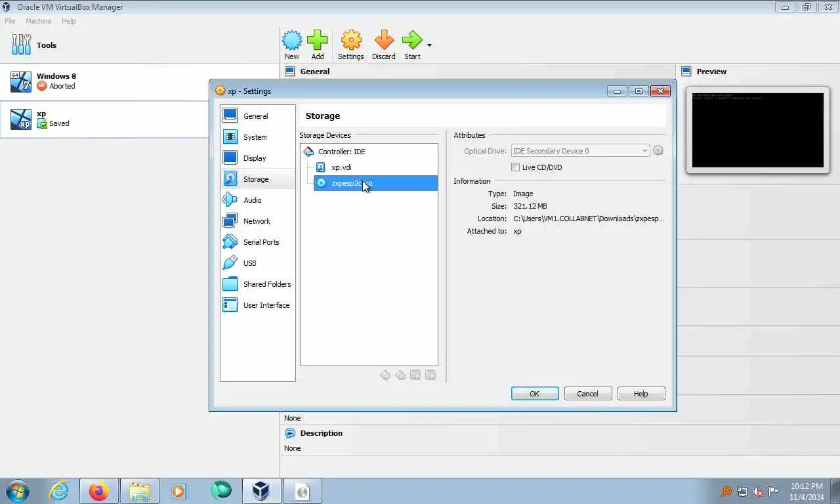
Task: Open the User Interface settings category
Action: click(257, 305)
